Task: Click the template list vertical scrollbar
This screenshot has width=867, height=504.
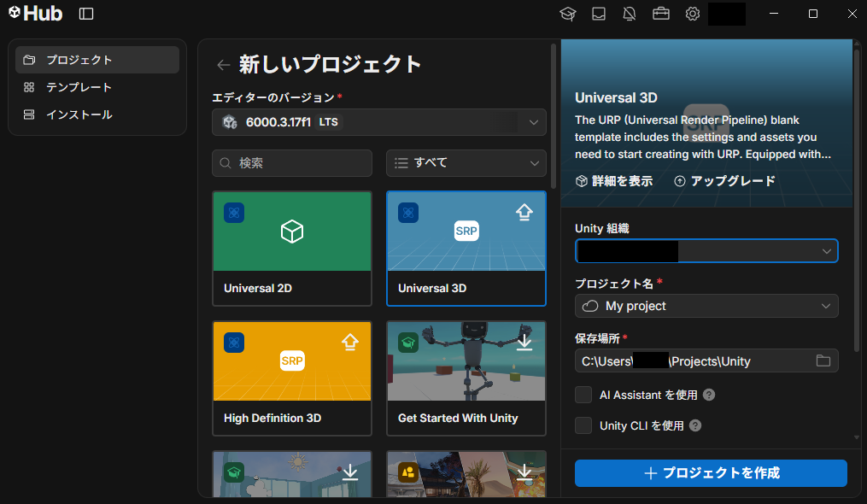Action: click(x=554, y=116)
